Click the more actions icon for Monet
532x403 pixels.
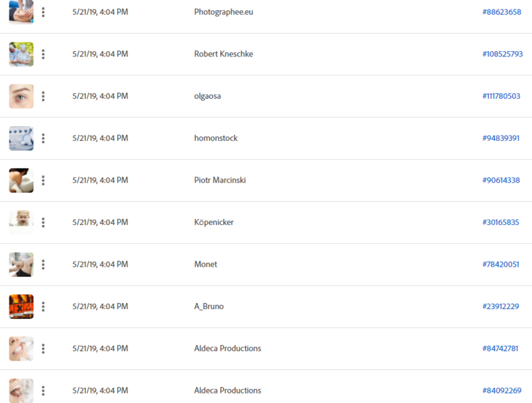tap(43, 265)
